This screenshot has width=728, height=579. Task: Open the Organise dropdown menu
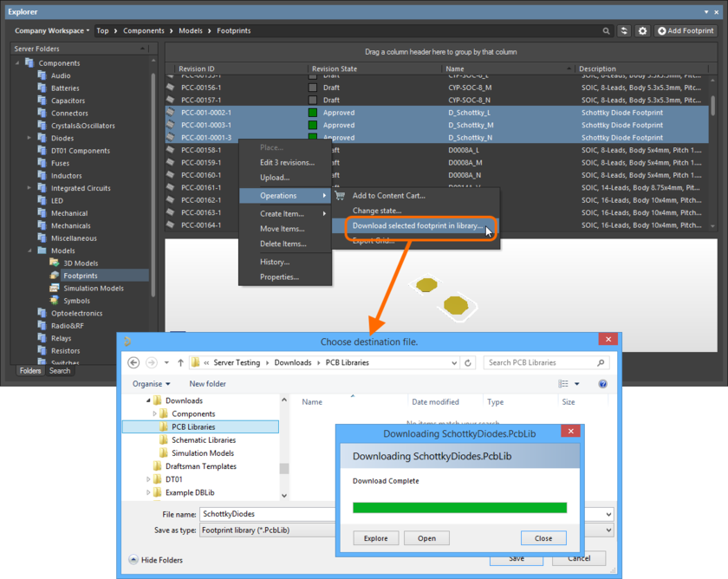(x=152, y=383)
